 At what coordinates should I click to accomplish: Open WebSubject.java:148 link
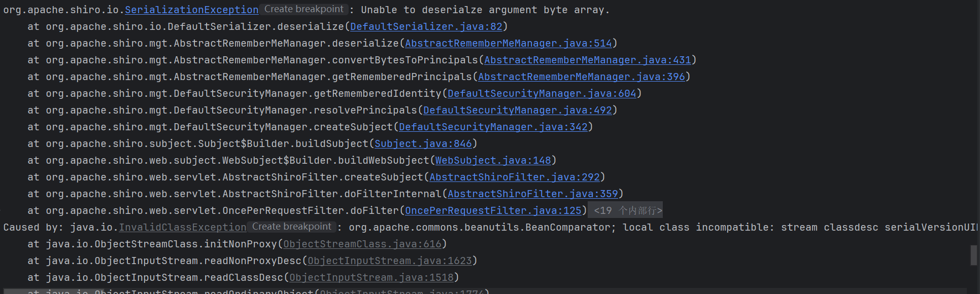click(x=493, y=160)
